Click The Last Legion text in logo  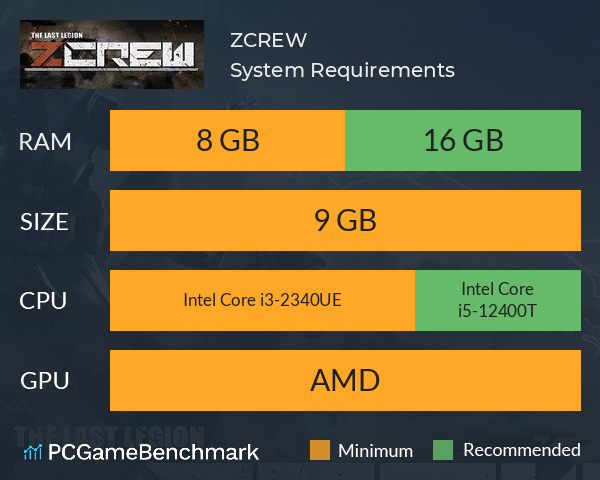[x=57, y=35]
